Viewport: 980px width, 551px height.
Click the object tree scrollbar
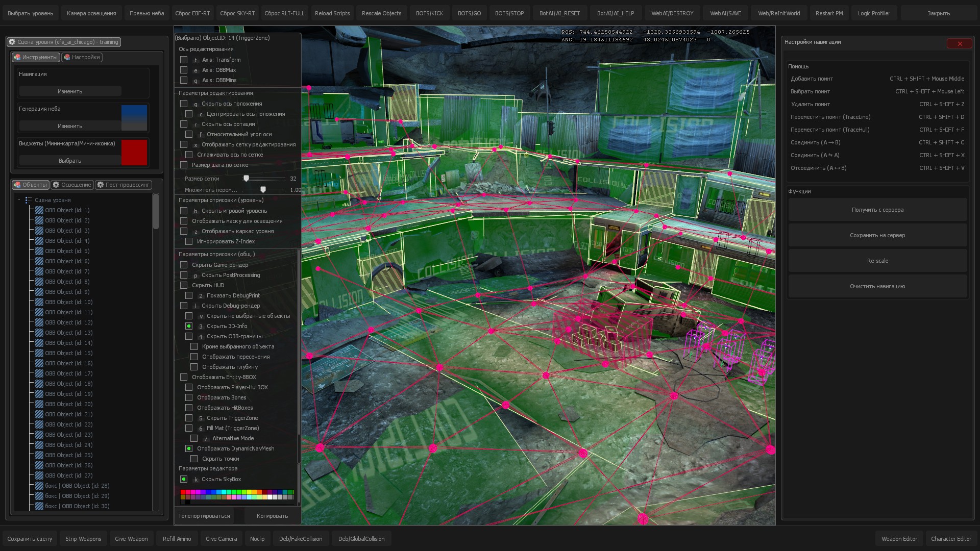pyautogui.click(x=156, y=212)
